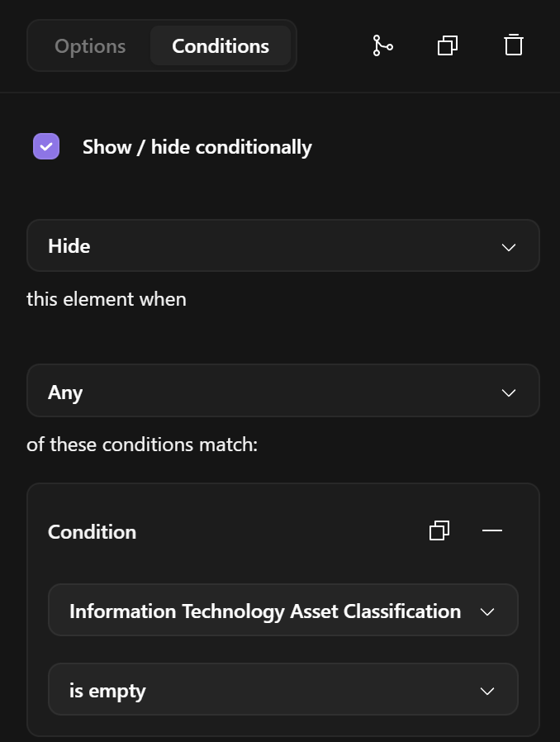Open the 'is empty' operator dropdown

click(264, 691)
